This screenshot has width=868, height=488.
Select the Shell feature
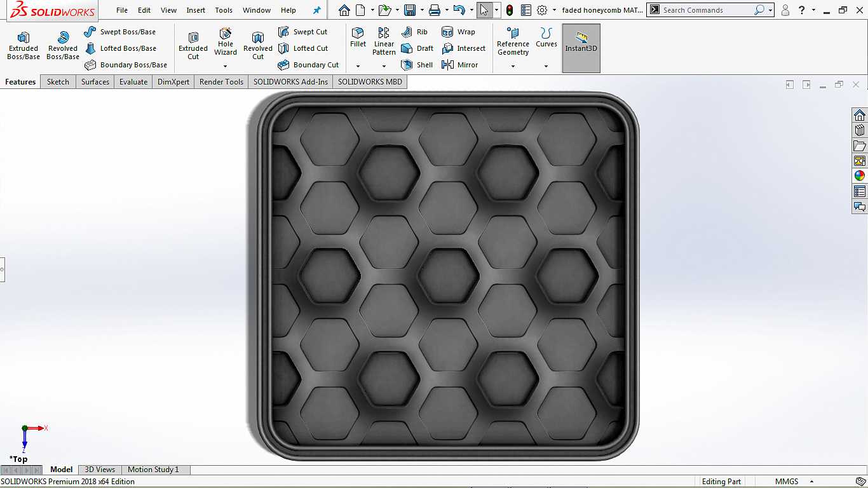point(417,65)
